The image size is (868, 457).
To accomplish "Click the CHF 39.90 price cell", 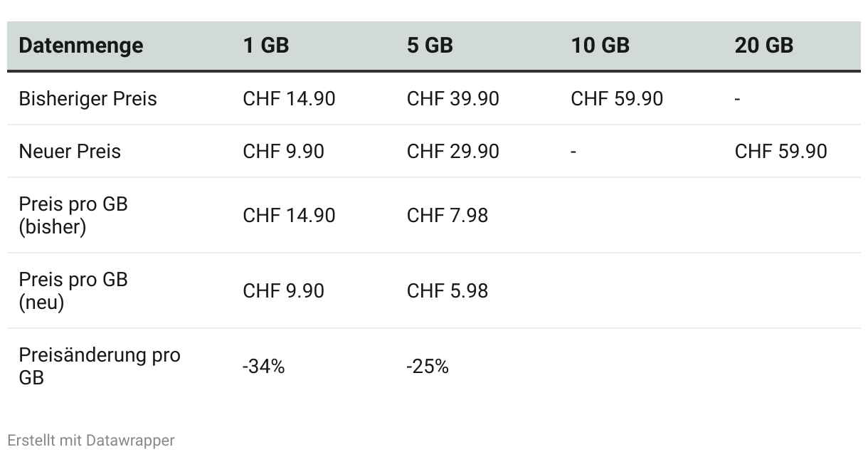I will click(x=452, y=98).
